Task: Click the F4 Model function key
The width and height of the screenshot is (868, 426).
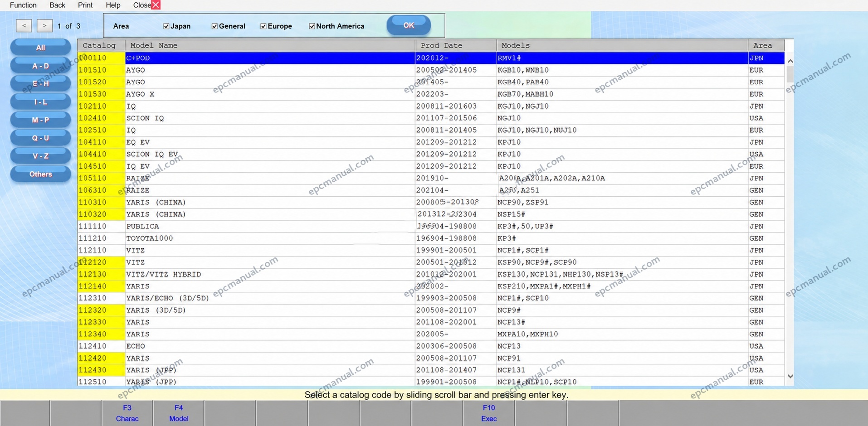Action: point(179,413)
